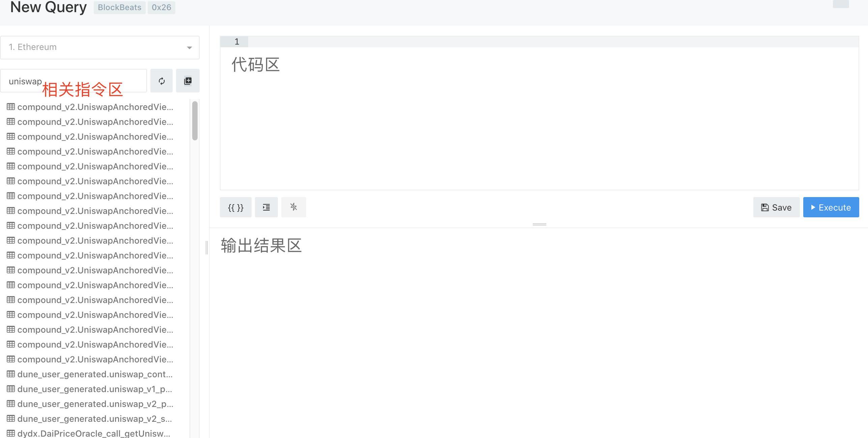Click the dropdown arrow beside Ethereum
This screenshot has height=438, width=868.
[190, 48]
